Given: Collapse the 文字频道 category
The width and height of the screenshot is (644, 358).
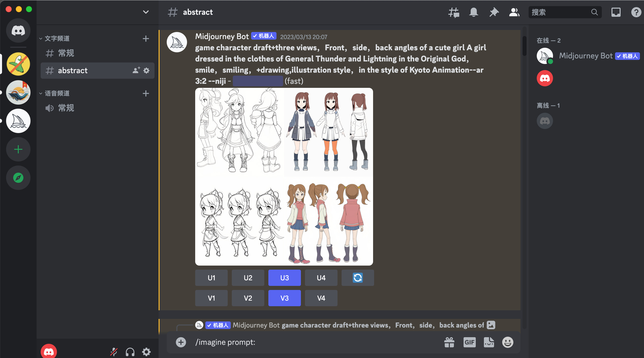Looking at the screenshot, I should point(57,39).
